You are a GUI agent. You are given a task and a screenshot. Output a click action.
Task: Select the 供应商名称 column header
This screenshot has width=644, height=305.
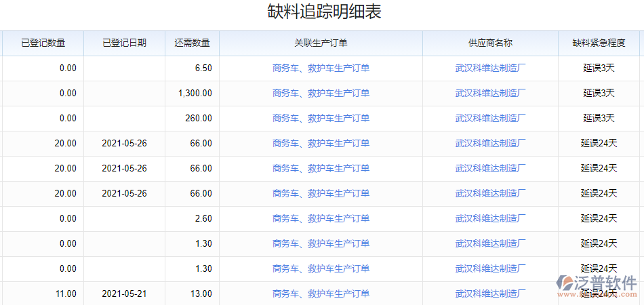[x=490, y=43]
